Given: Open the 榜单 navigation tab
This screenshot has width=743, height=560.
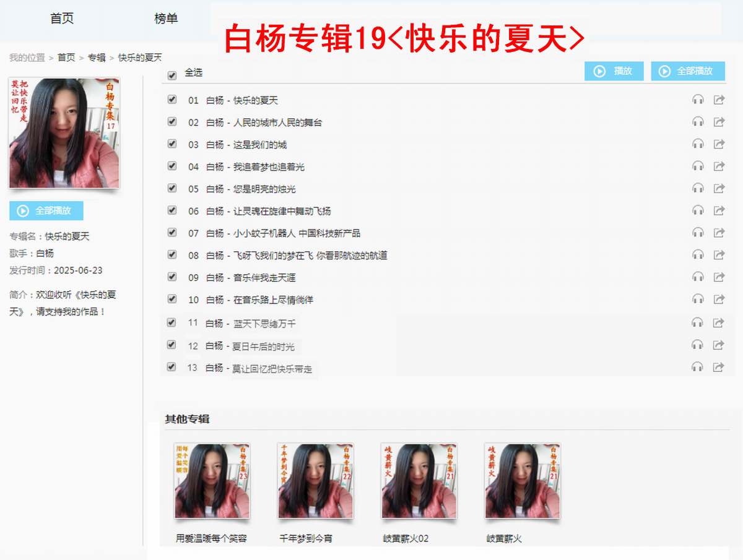Looking at the screenshot, I should tap(166, 19).
